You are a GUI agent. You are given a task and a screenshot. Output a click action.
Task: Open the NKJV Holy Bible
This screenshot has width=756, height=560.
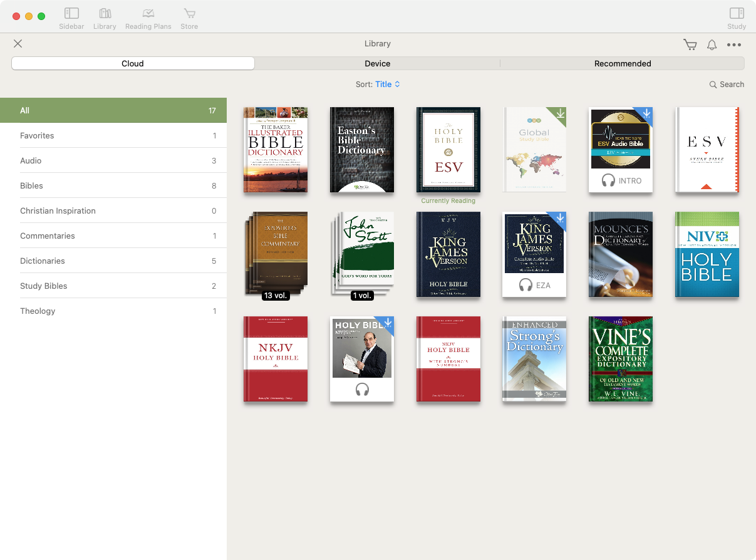pos(276,359)
